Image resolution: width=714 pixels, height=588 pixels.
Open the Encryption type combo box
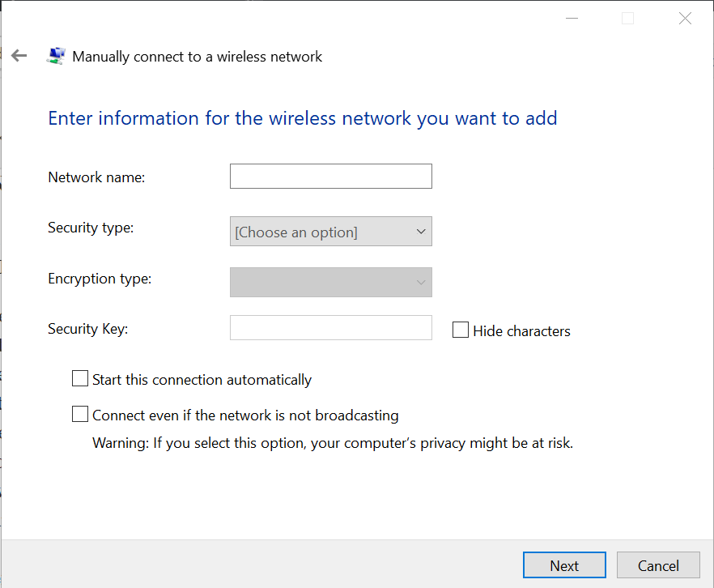click(331, 283)
